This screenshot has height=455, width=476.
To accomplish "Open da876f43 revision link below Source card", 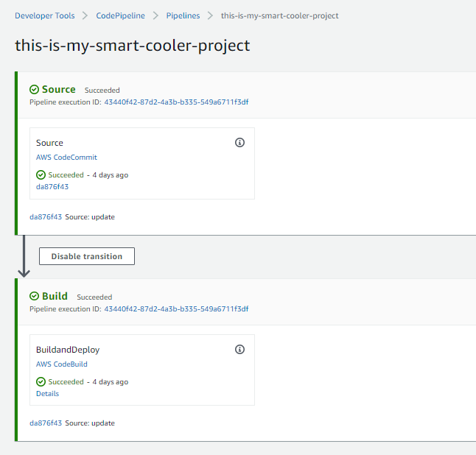I will pos(46,217).
